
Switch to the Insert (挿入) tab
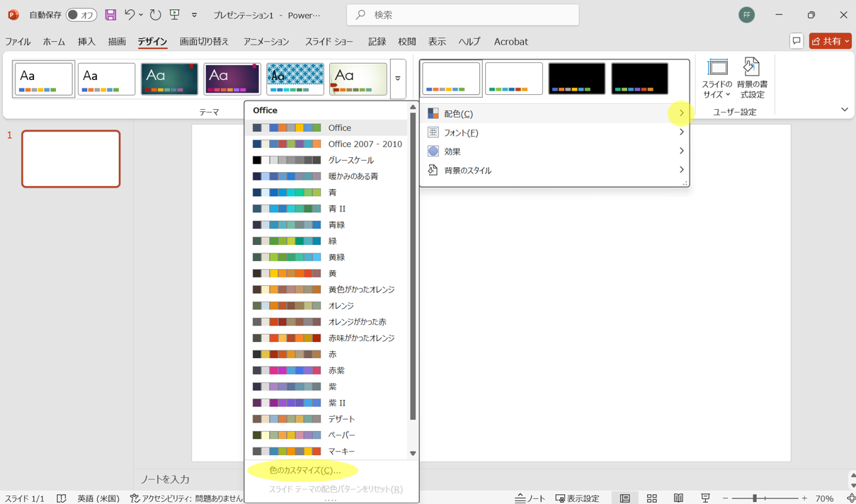click(x=86, y=42)
